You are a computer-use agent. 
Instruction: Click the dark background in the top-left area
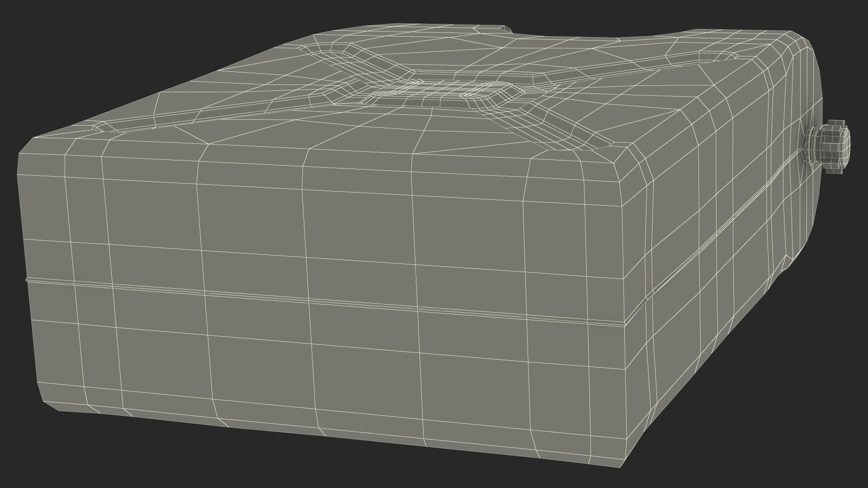pyautogui.click(x=90, y=54)
